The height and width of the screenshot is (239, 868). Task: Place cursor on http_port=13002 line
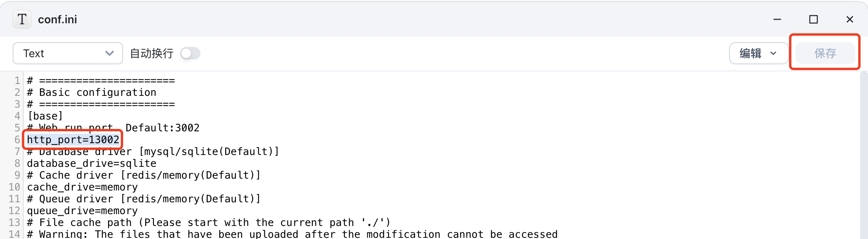73,140
